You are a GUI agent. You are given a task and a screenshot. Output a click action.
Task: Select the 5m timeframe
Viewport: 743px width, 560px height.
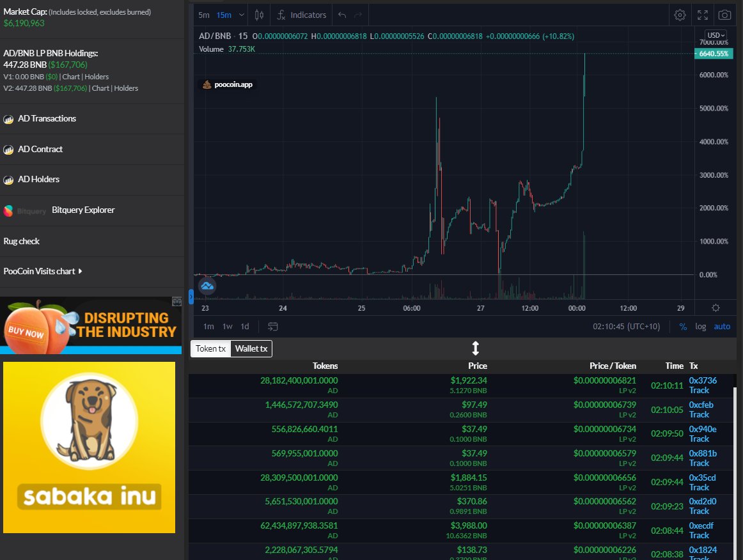click(x=204, y=15)
